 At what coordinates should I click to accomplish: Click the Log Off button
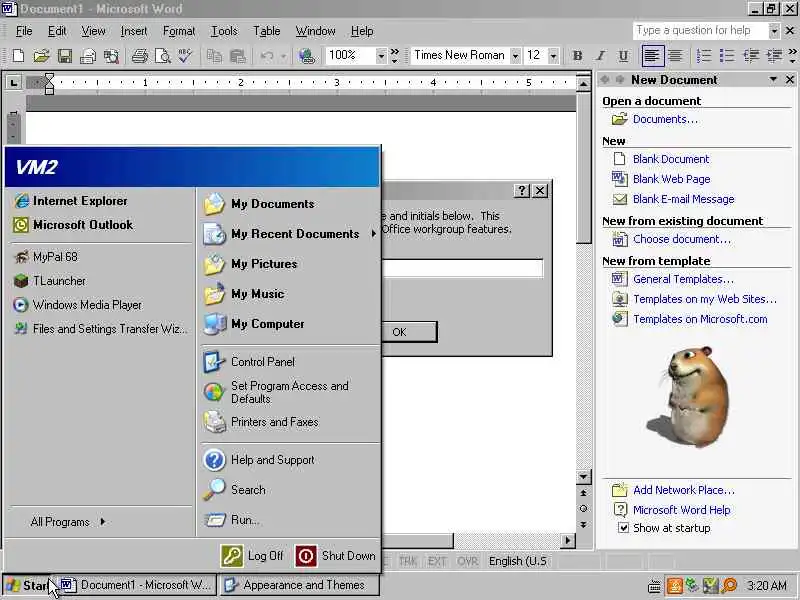252,556
